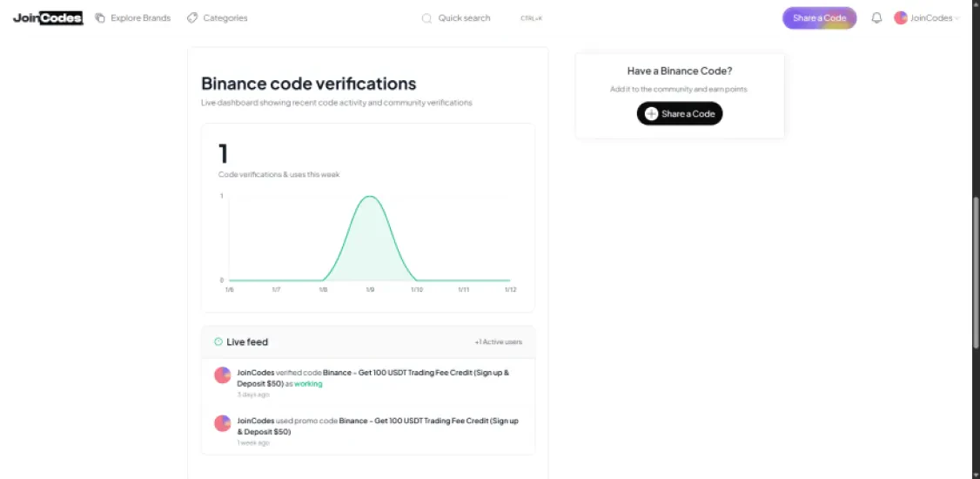Click the 1 week ago timestamp
Viewport: 980px width, 479px height.
[x=253, y=442]
